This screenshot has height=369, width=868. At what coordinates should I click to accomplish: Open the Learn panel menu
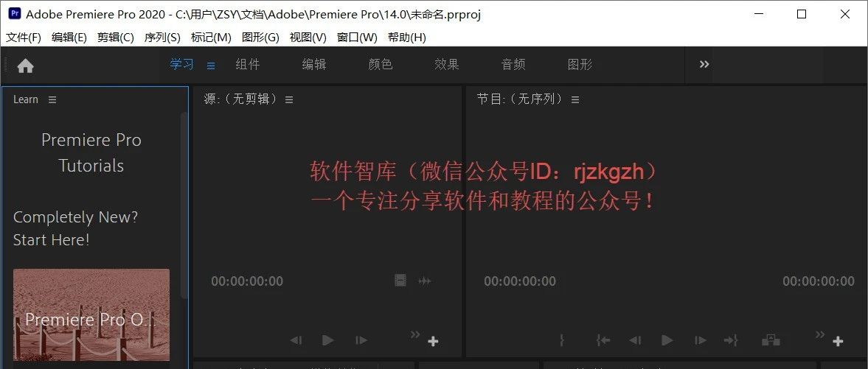(52, 99)
